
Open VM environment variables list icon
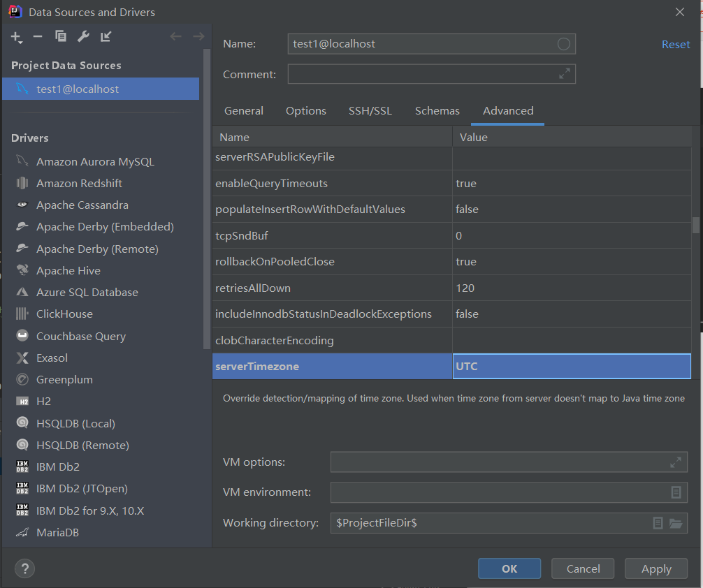pyautogui.click(x=676, y=492)
